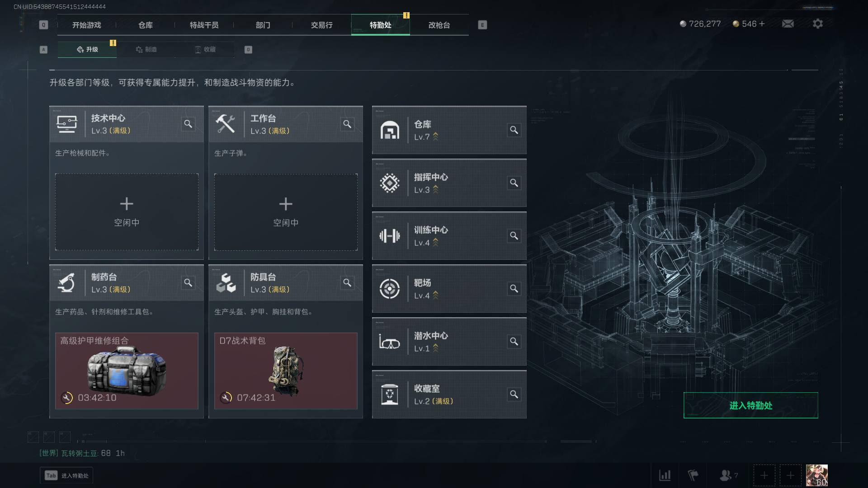The height and width of the screenshot is (488, 868).
Task: Click the 进入特勤处 button
Action: click(x=750, y=405)
